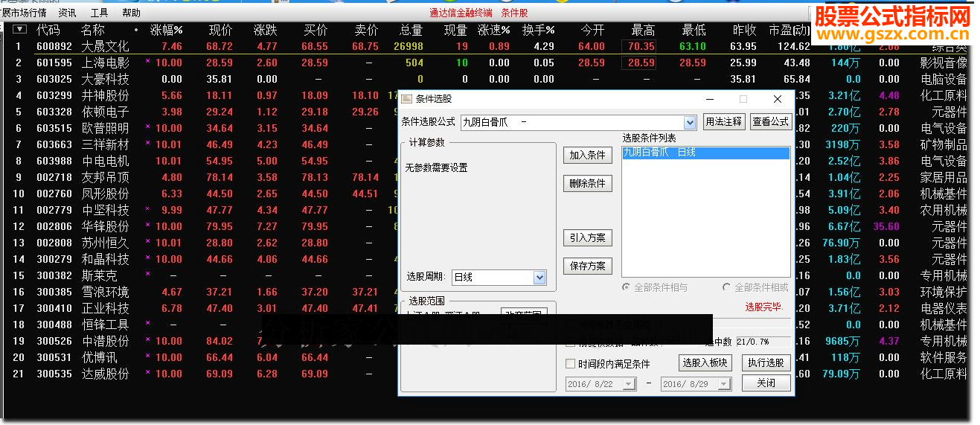Sort by the 最高 column header
980x425 pixels.
643,30
